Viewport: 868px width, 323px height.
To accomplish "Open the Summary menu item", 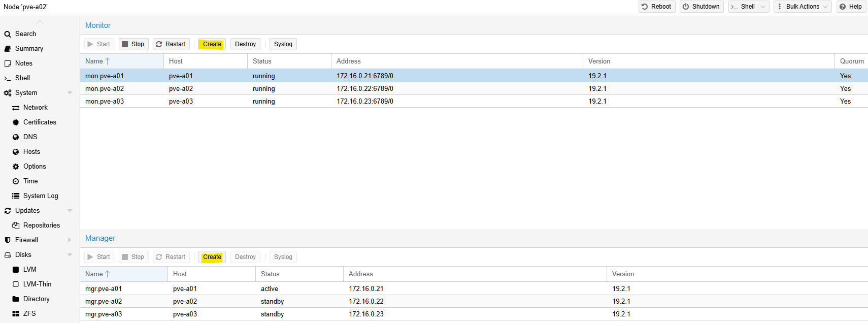I will point(29,49).
